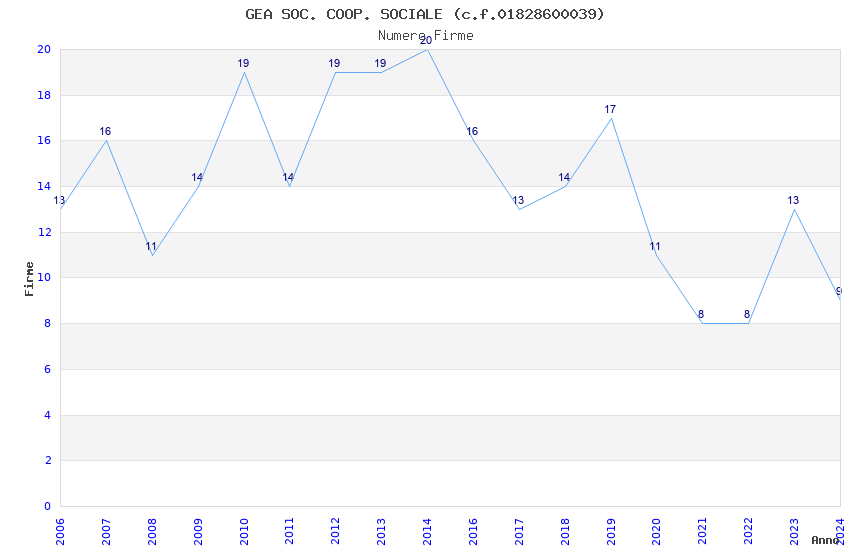Click the chart title GEA SOC. COOP. SOCIALE
This screenshot has width=850, height=550.
coord(424,14)
